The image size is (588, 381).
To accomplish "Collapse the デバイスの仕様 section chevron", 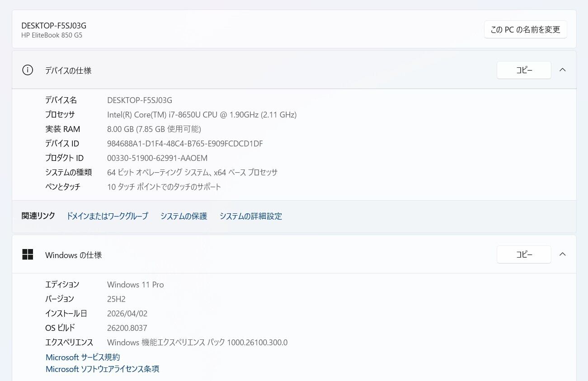I will pyautogui.click(x=563, y=70).
